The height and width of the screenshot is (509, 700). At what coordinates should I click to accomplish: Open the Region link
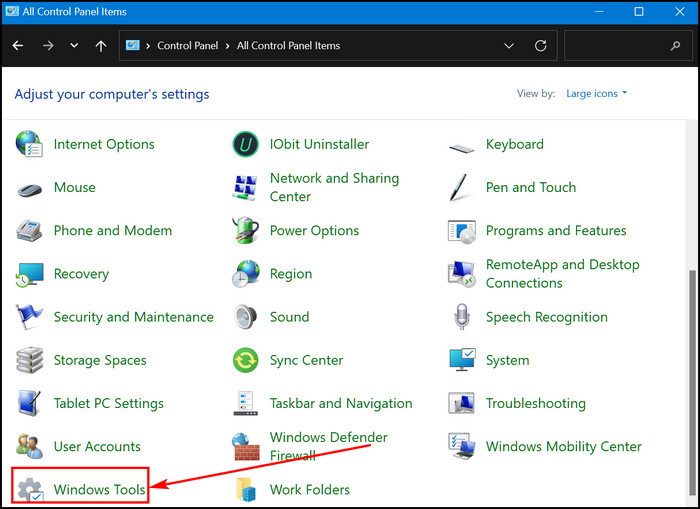click(291, 274)
